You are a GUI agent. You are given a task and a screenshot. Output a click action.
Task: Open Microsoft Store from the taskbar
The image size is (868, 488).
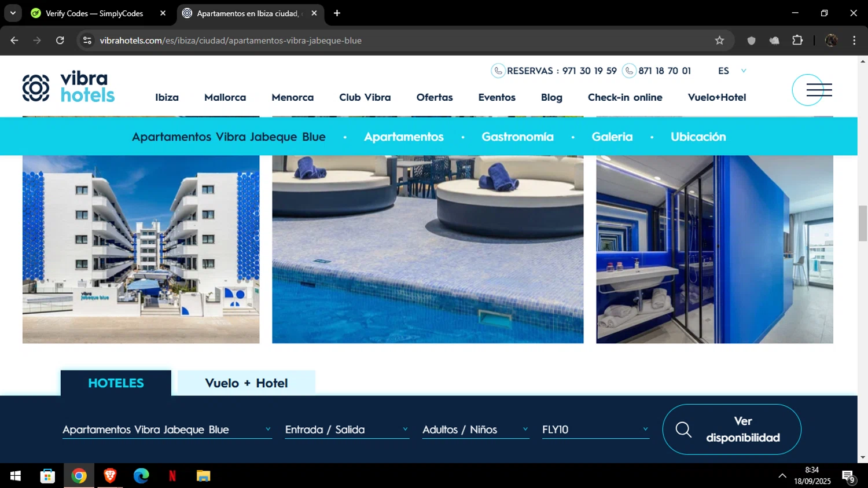point(47,476)
